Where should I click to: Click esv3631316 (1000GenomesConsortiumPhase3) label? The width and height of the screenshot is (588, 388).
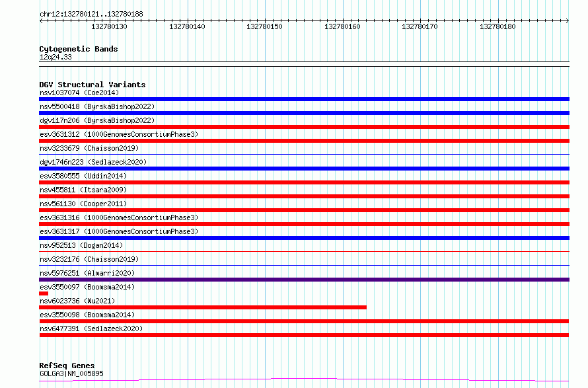(119, 217)
